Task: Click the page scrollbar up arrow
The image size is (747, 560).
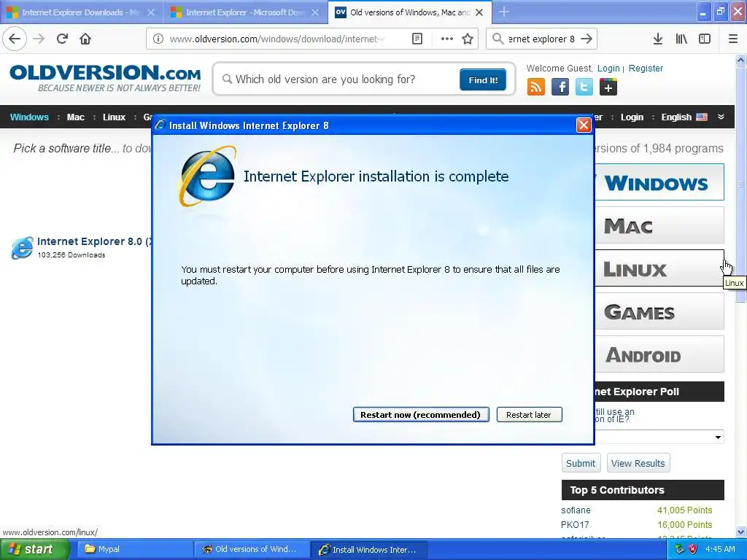Action: [741, 60]
